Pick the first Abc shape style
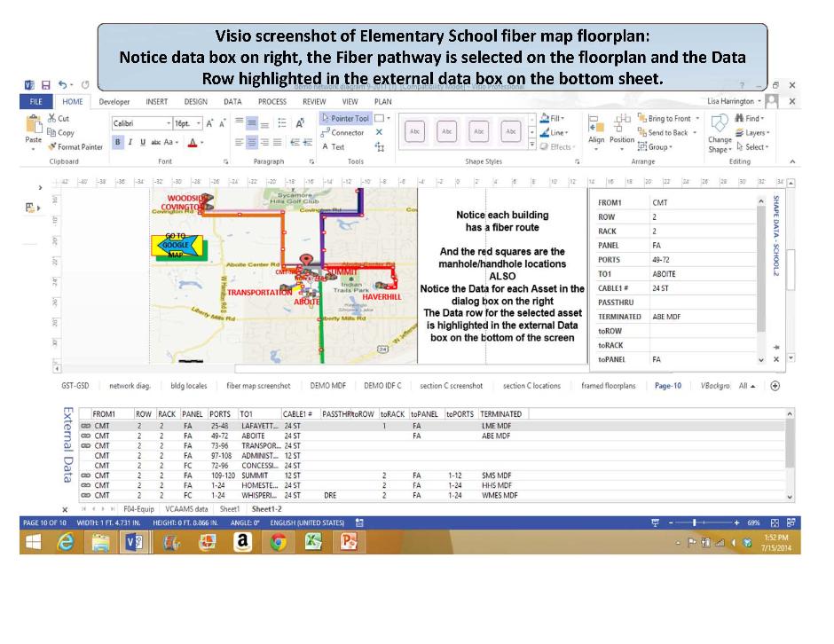The height and width of the screenshot is (644, 834). 415,131
